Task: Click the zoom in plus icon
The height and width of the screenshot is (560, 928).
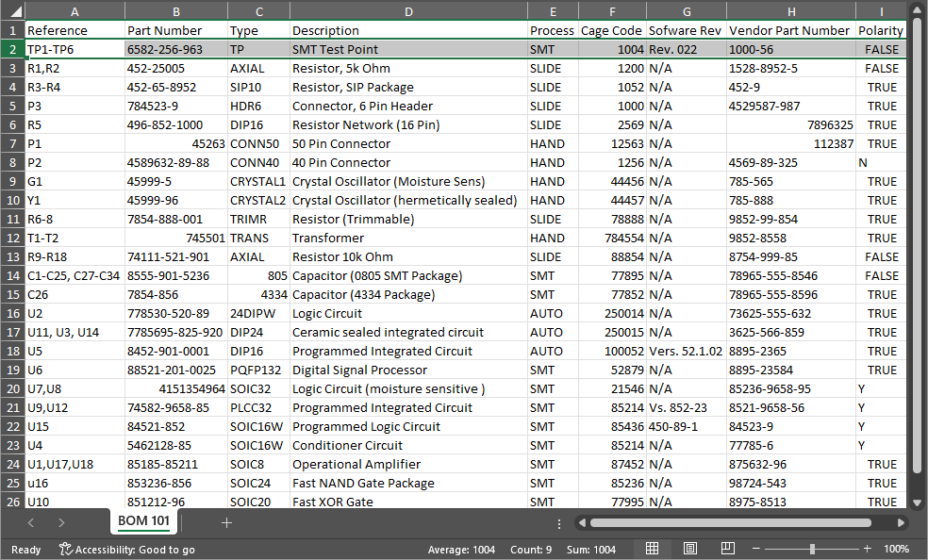Action: point(868,549)
